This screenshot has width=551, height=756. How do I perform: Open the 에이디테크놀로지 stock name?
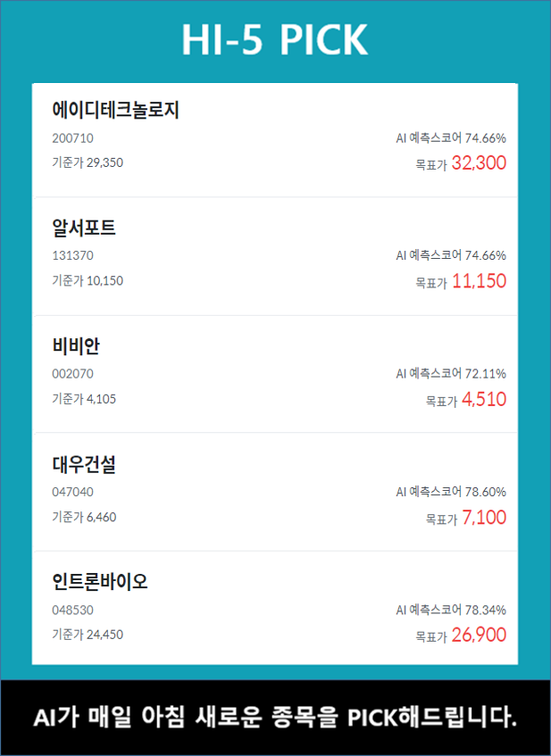coord(116,111)
